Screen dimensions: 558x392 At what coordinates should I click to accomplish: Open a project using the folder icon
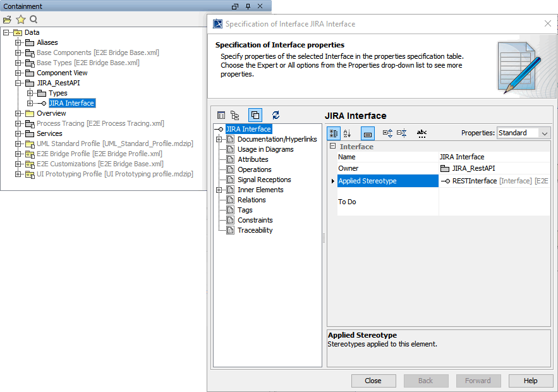(7, 20)
